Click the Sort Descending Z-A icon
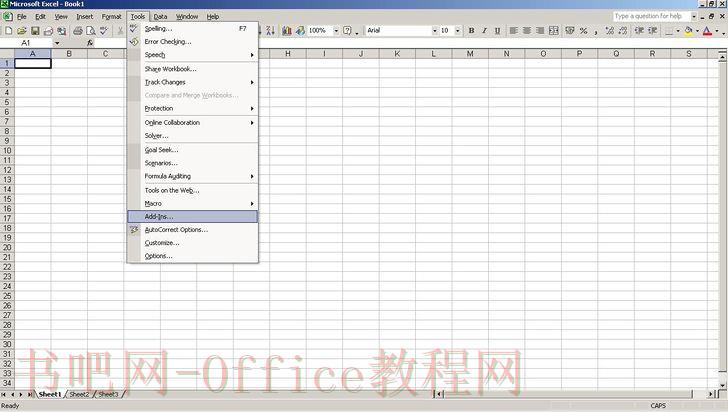Image resolution: width=728 pixels, height=412 pixels. [x=271, y=31]
